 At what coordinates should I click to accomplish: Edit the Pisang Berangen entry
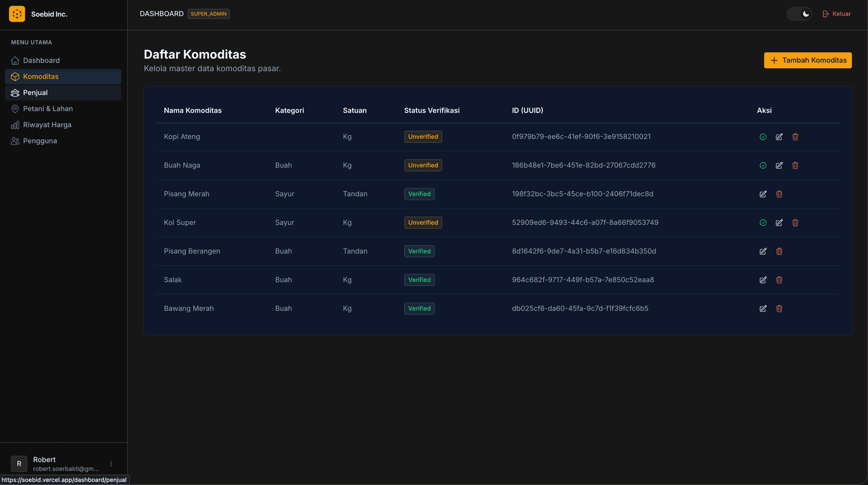click(763, 251)
